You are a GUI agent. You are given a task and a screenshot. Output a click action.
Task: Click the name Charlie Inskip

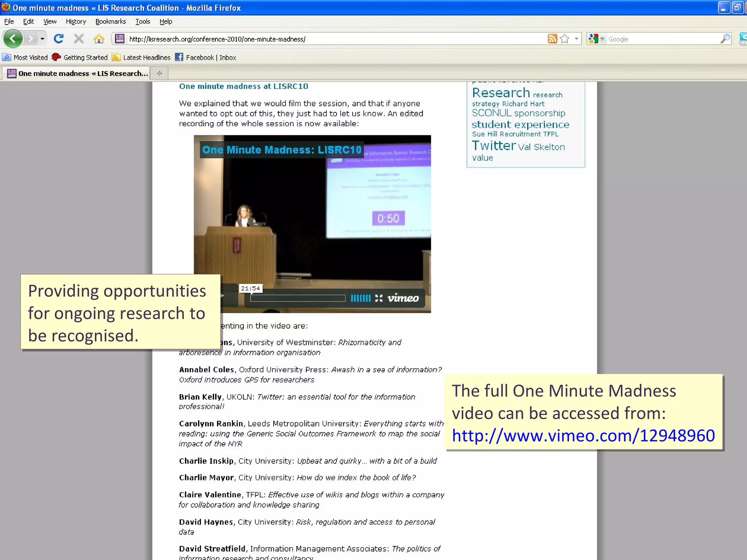(206, 461)
